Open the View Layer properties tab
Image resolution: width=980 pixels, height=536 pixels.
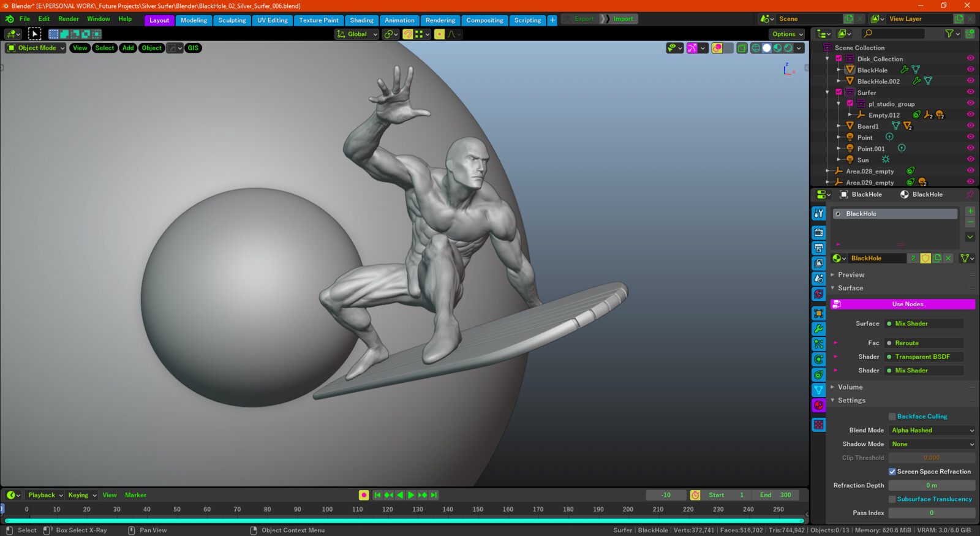(819, 263)
